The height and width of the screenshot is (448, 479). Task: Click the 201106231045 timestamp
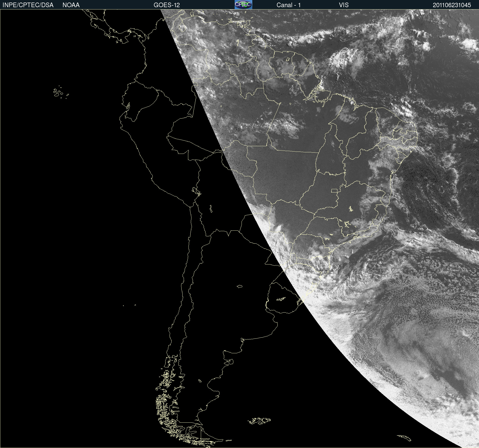coord(452,5)
